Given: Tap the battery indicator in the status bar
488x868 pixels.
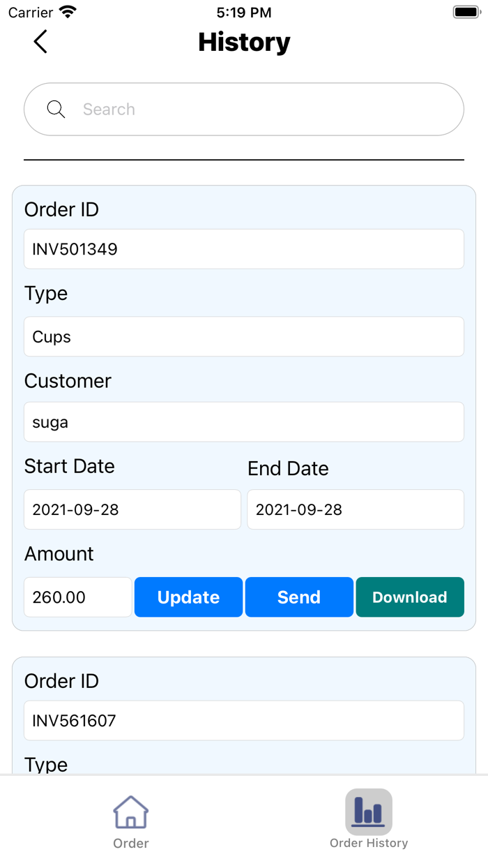Looking at the screenshot, I should pyautogui.click(x=467, y=11).
